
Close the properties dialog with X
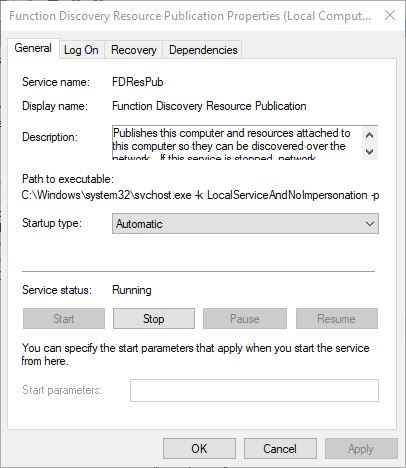(390, 15)
